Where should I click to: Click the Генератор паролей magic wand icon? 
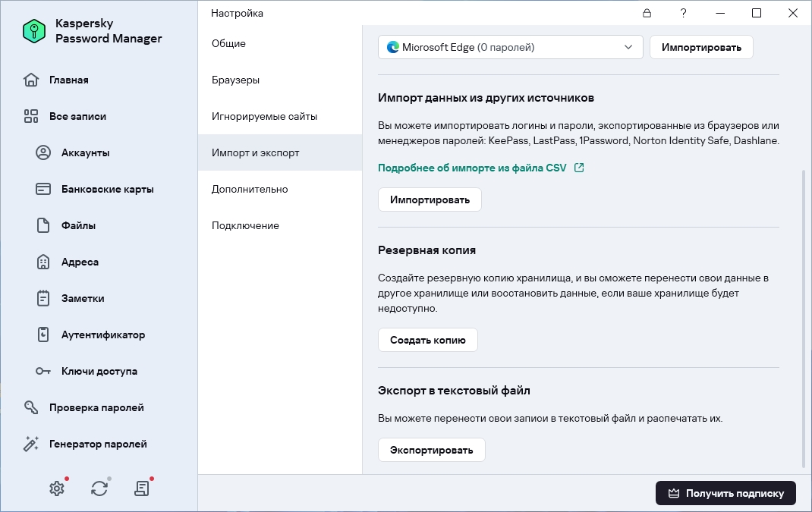coord(31,444)
